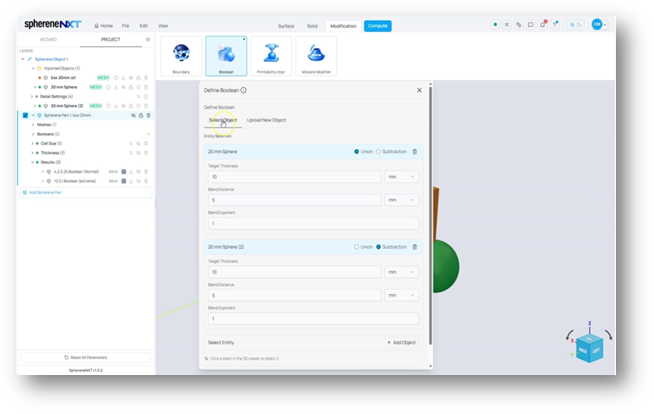Switch to the PROJECT tab

pyautogui.click(x=111, y=40)
